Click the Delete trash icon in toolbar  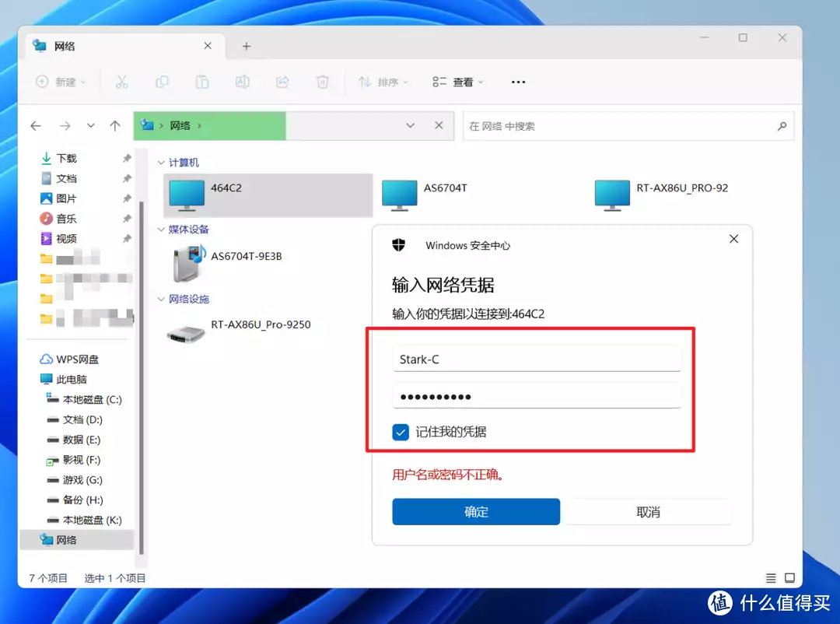323,82
